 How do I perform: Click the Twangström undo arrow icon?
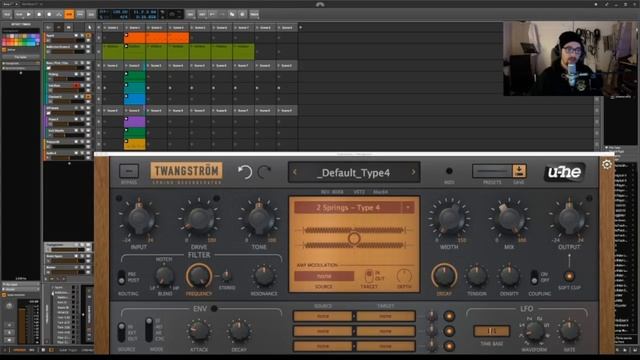pyautogui.click(x=245, y=172)
